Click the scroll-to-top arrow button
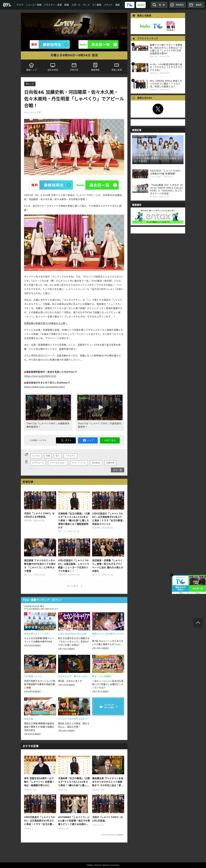The width and height of the screenshot is (206, 868). click(x=198, y=623)
